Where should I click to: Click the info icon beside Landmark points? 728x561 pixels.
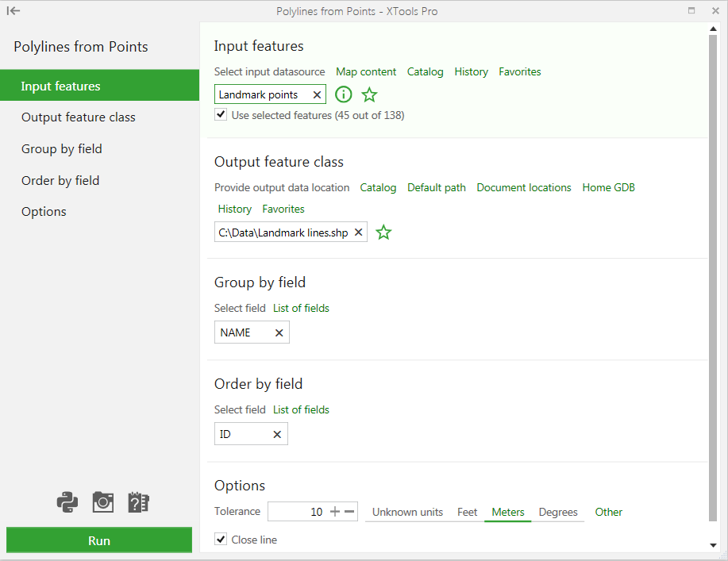point(343,94)
